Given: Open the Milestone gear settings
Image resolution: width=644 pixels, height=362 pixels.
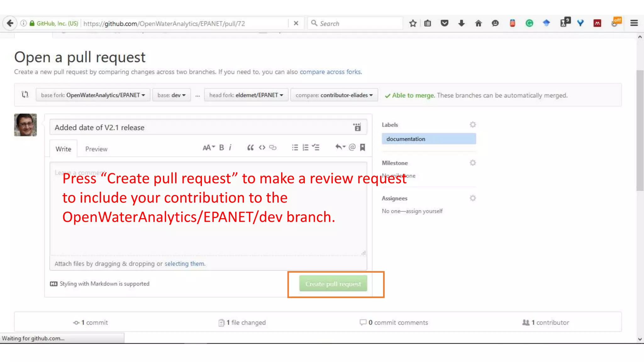Looking at the screenshot, I should [x=473, y=163].
